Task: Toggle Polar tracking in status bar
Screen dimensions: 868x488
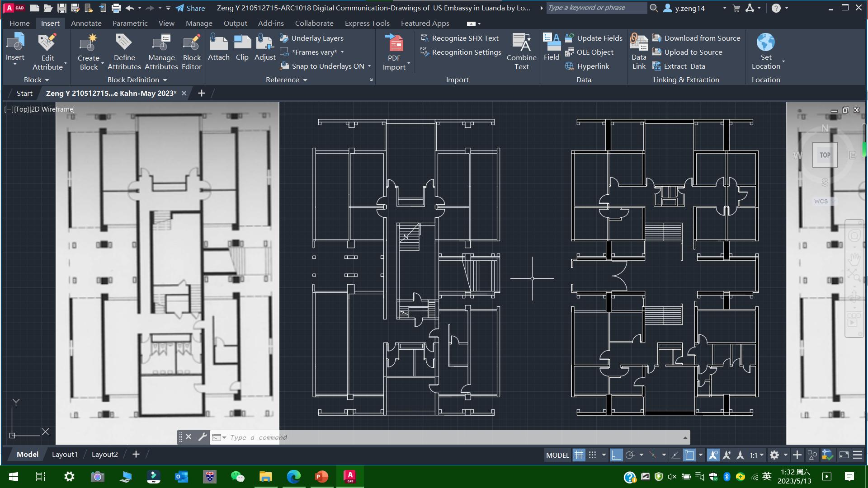Action: [630, 455]
